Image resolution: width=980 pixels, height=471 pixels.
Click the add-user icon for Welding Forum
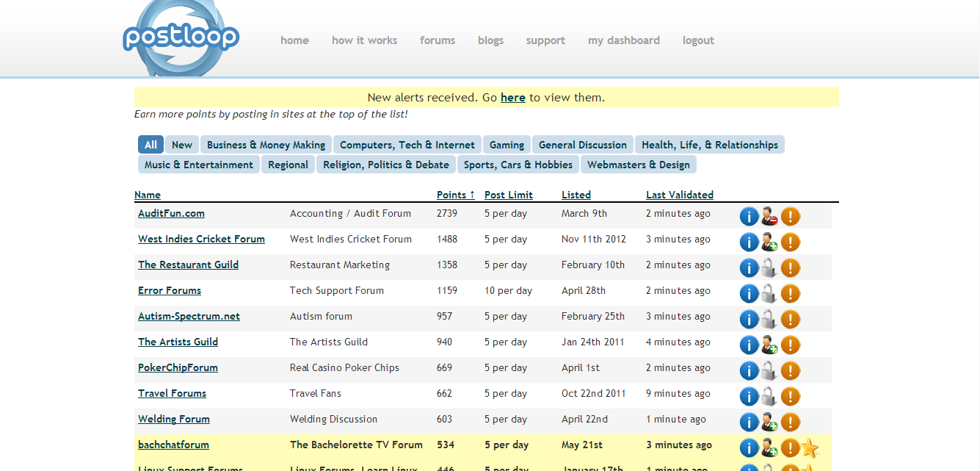pyautogui.click(x=769, y=422)
